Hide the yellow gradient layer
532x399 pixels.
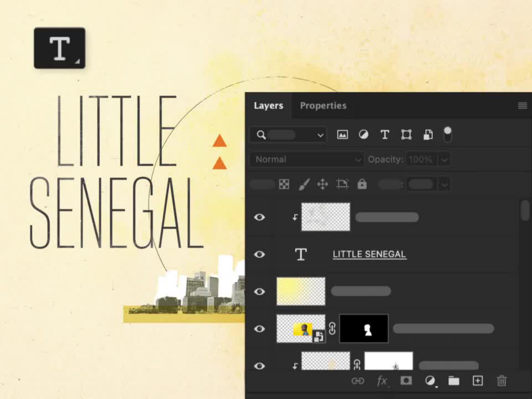259,291
